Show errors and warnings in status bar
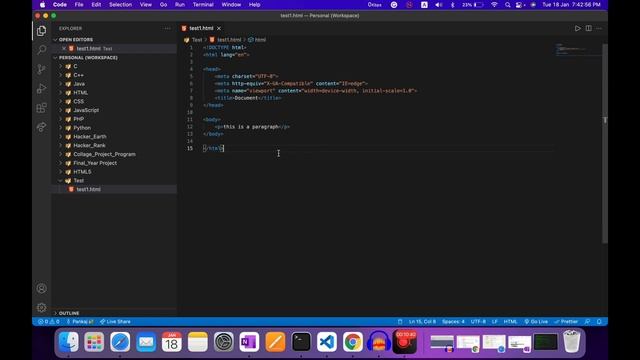Viewport: 640px width, 360px height. tap(49, 322)
